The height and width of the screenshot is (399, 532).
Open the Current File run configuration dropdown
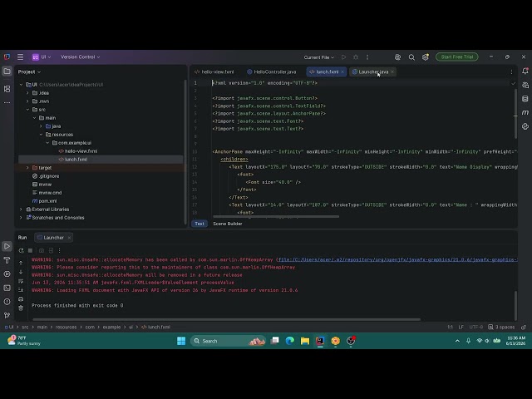click(318, 57)
